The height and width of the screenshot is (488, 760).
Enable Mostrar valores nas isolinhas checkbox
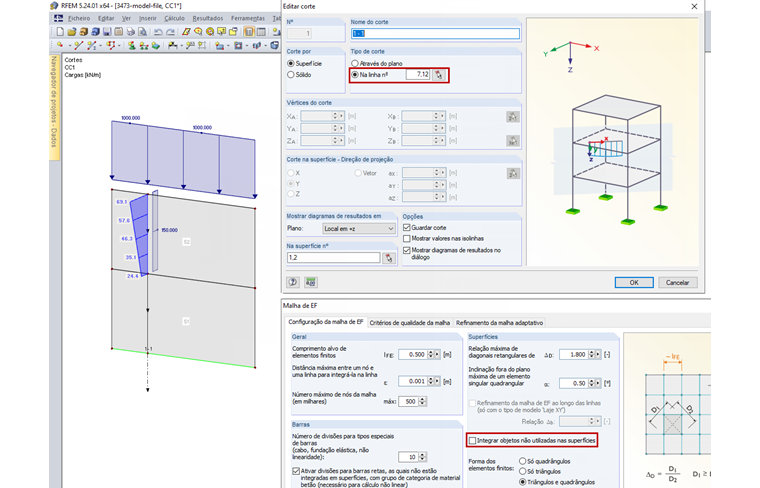click(407, 238)
